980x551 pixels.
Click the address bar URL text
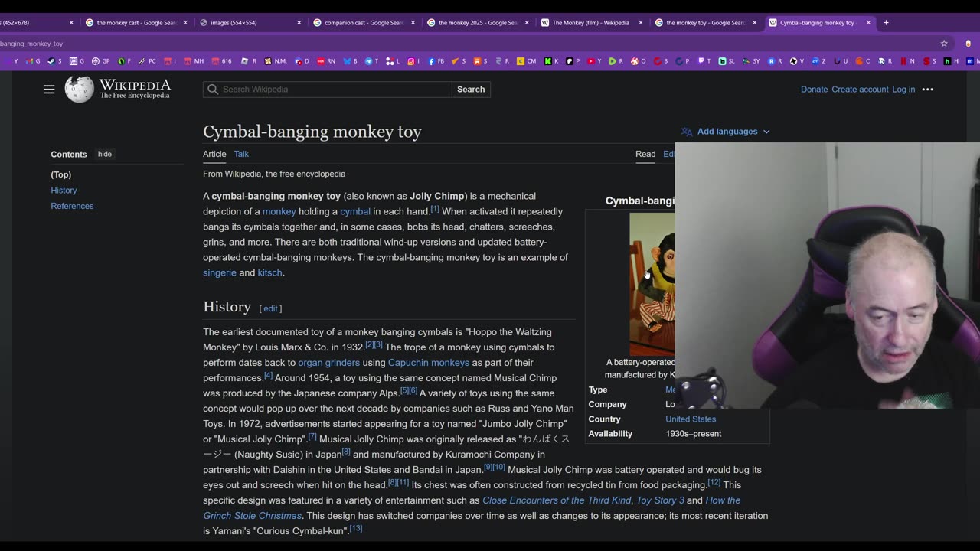(x=31, y=44)
